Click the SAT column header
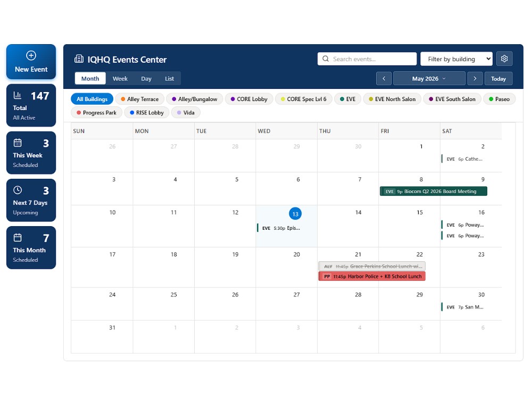 coord(447,131)
